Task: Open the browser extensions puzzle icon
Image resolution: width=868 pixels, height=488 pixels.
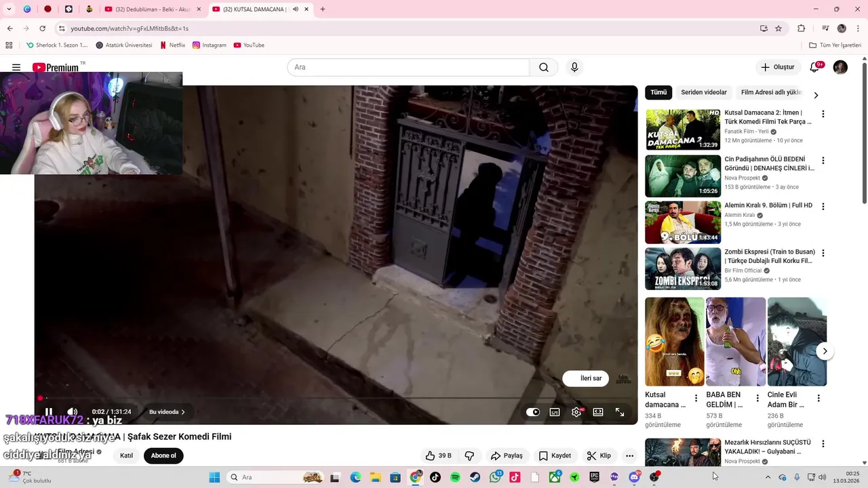Action: tap(801, 28)
